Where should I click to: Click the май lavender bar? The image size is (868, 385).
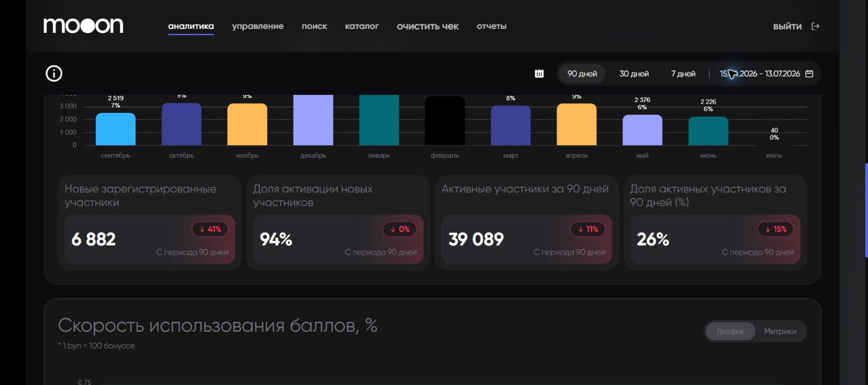tap(642, 130)
